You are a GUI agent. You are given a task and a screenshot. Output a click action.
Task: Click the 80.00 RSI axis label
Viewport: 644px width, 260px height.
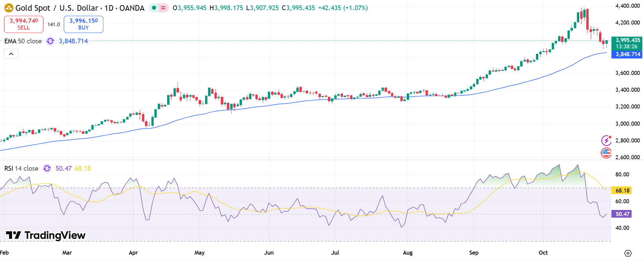pyautogui.click(x=622, y=174)
